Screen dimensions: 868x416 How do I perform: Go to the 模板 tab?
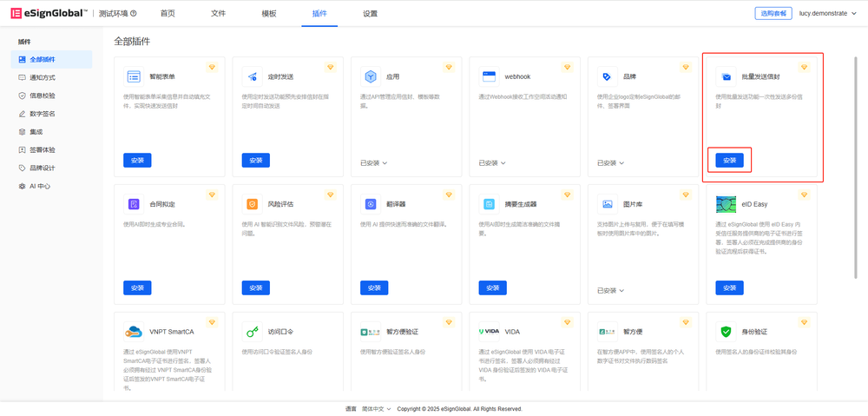click(269, 13)
